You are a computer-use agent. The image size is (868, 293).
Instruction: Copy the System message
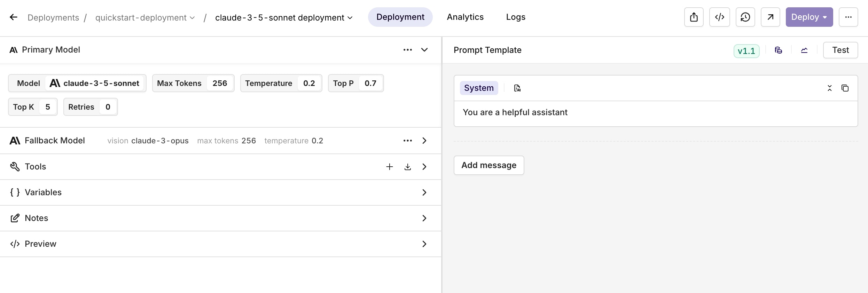(845, 88)
